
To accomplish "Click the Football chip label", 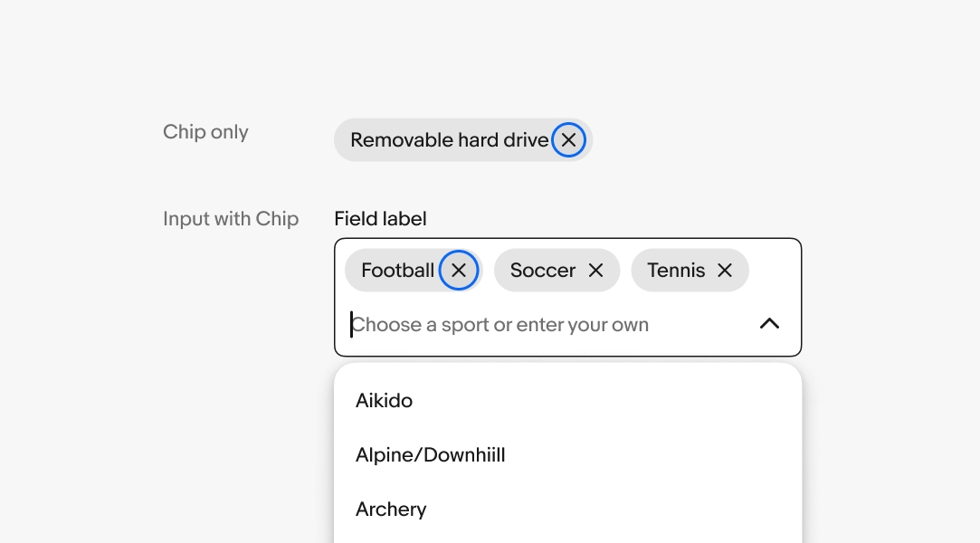I will [x=397, y=271].
